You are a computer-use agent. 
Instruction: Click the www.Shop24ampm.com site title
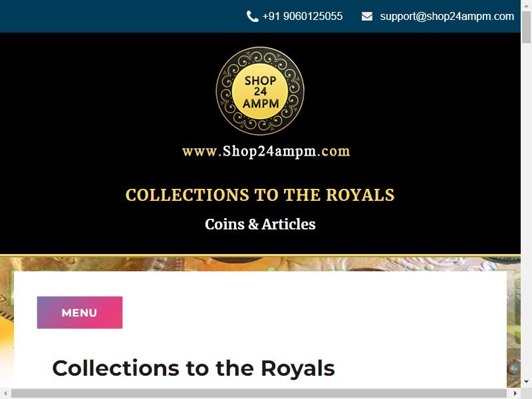pyautogui.click(x=266, y=152)
